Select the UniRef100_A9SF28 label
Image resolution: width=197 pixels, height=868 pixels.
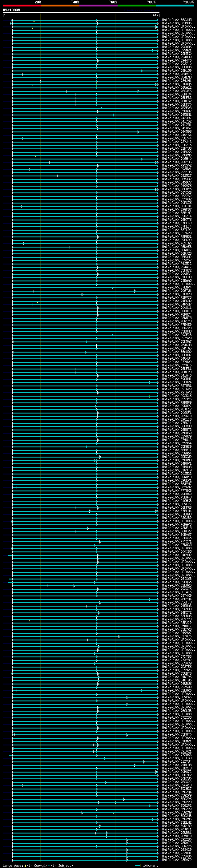(177, 335)
